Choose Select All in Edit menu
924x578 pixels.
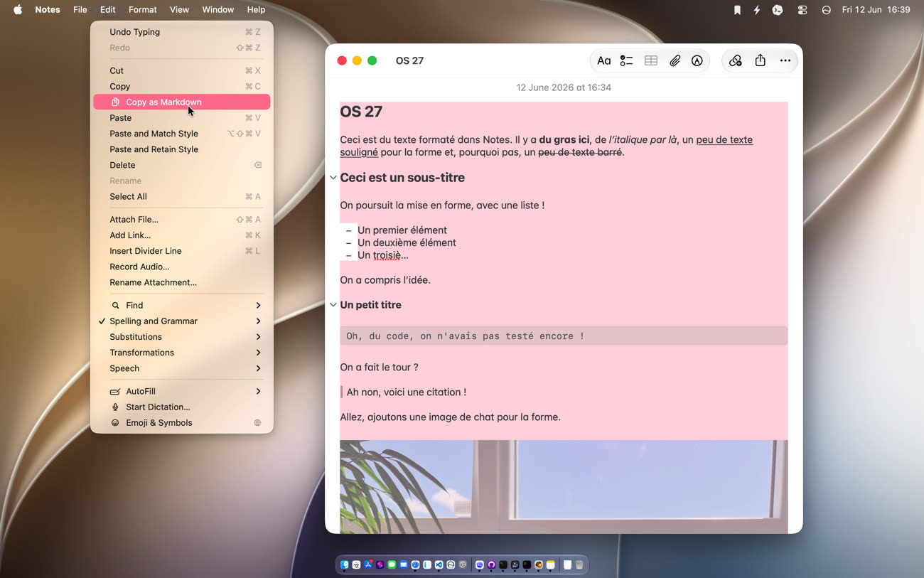click(x=182, y=197)
